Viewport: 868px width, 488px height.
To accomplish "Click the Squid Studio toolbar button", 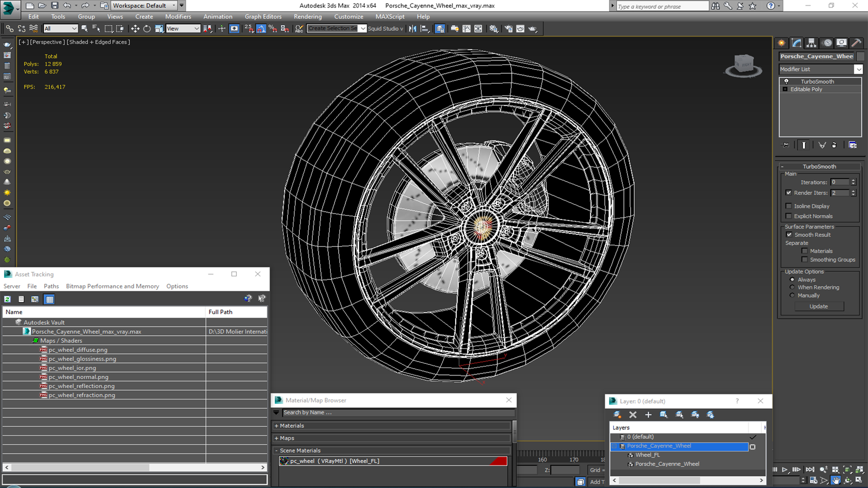I will click(x=385, y=28).
